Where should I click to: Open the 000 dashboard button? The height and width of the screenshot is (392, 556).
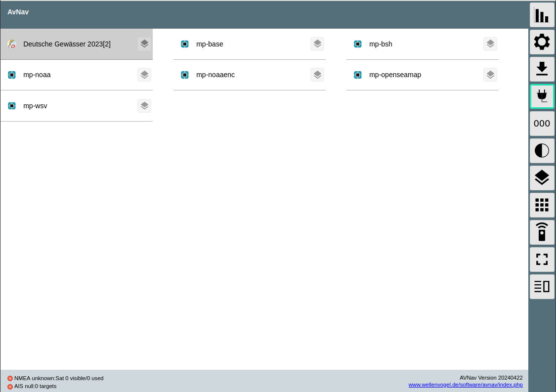542,124
